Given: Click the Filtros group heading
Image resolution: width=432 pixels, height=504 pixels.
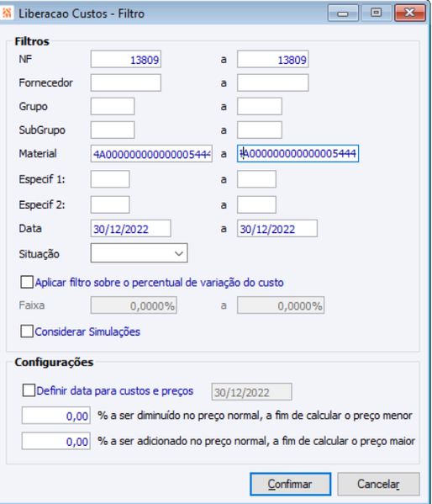Looking at the screenshot, I should click(x=32, y=41).
